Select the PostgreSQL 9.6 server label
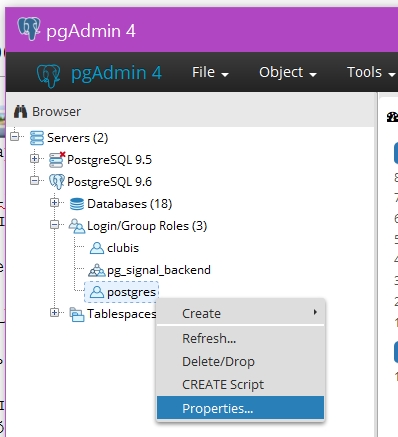398x437 pixels. click(109, 182)
